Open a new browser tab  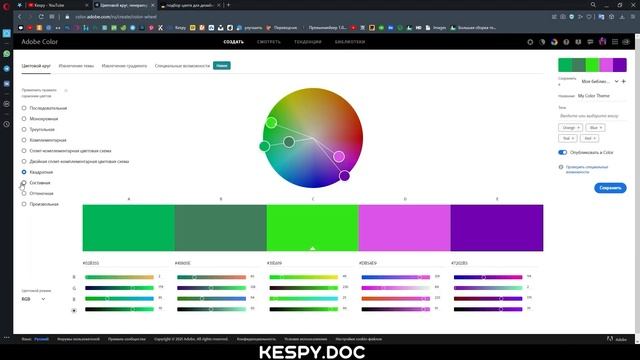[x=228, y=5]
